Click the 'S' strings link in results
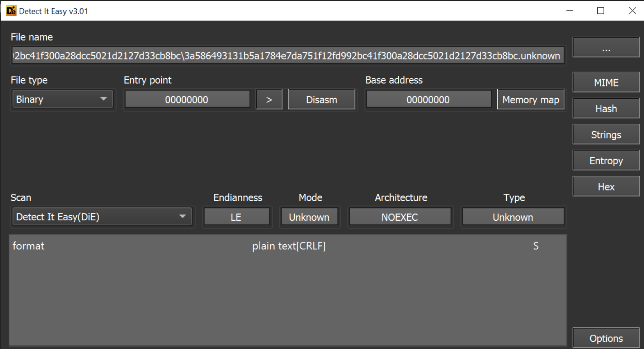Screen dimensions: 644x349 pyautogui.click(x=536, y=246)
